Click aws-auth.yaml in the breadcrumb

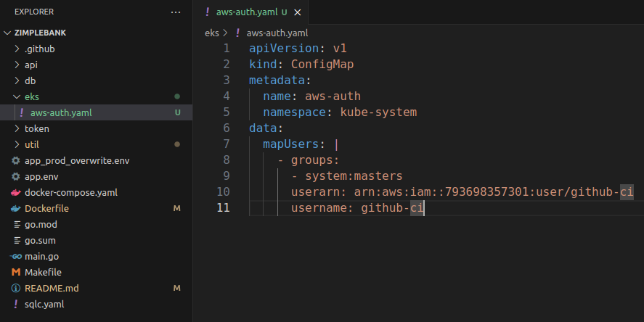tap(277, 33)
